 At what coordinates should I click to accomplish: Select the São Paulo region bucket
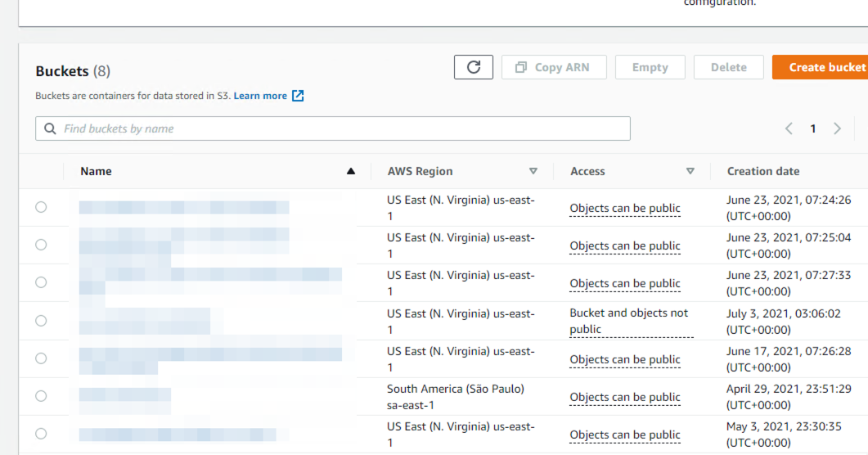(41, 396)
